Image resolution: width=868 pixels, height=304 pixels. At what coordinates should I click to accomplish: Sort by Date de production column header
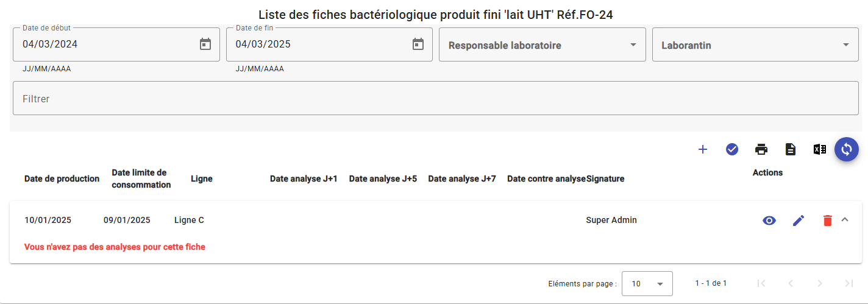[62, 179]
